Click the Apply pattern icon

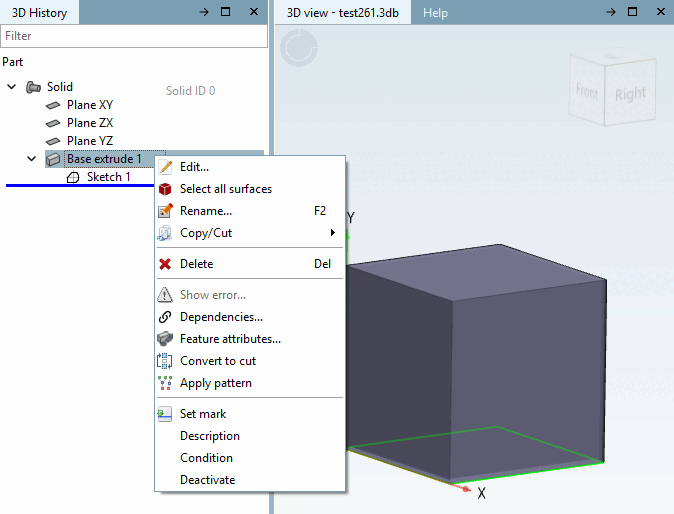[x=165, y=383]
